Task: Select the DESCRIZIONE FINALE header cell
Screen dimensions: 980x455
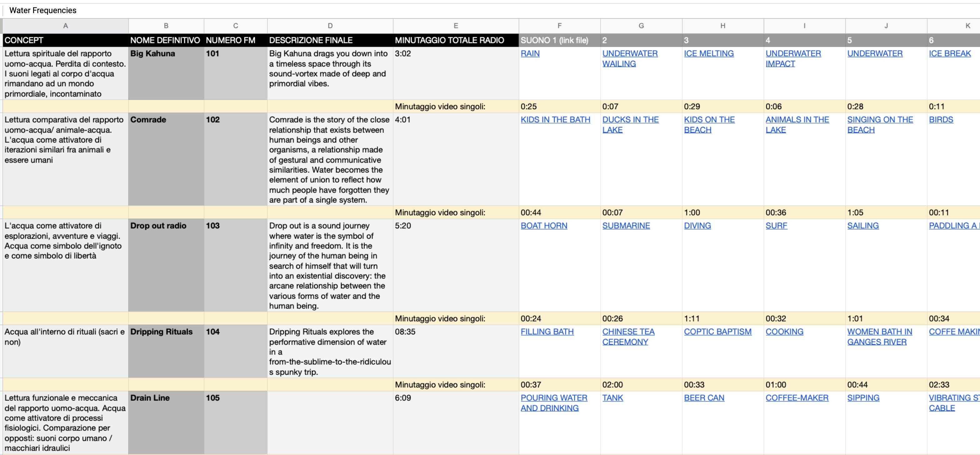Action: point(330,40)
